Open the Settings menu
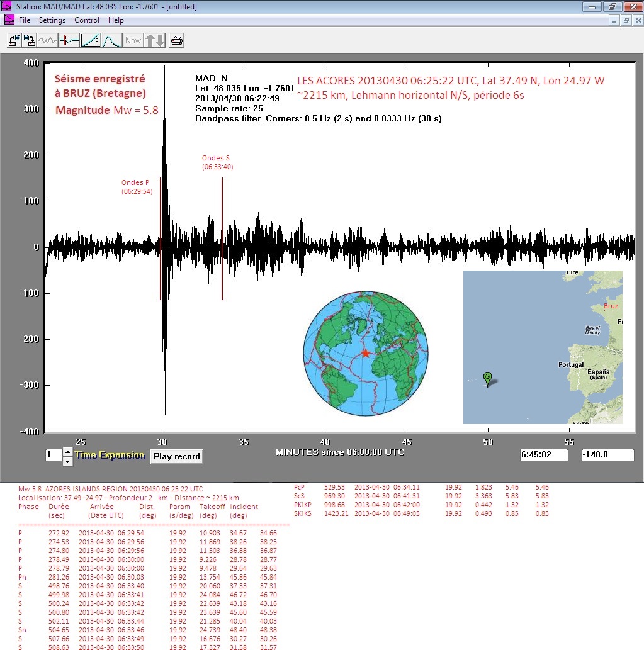The height and width of the screenshot is (650, 644). point(52,20)
